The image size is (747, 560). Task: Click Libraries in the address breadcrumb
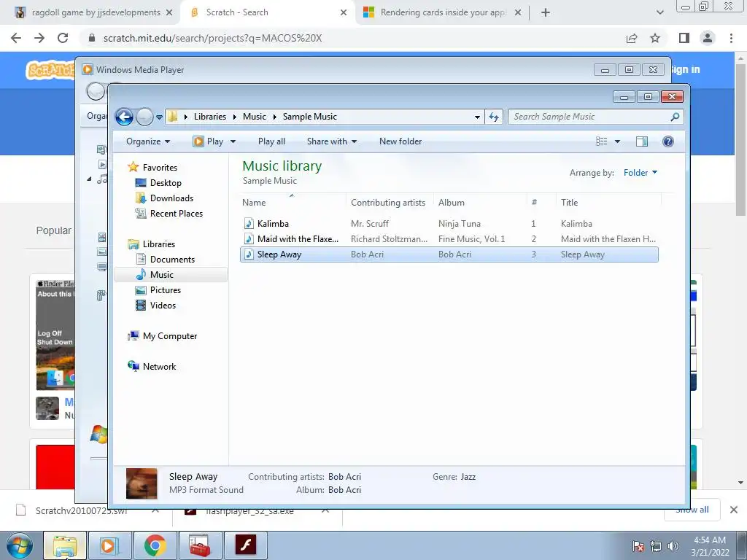point(210,117)
